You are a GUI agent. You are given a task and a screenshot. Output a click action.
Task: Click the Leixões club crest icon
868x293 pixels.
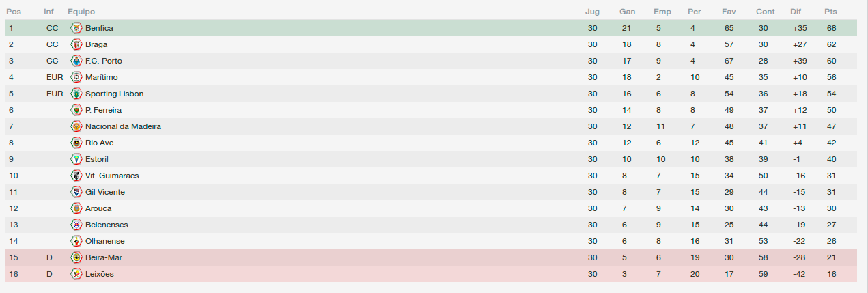[x=76, y=274]
